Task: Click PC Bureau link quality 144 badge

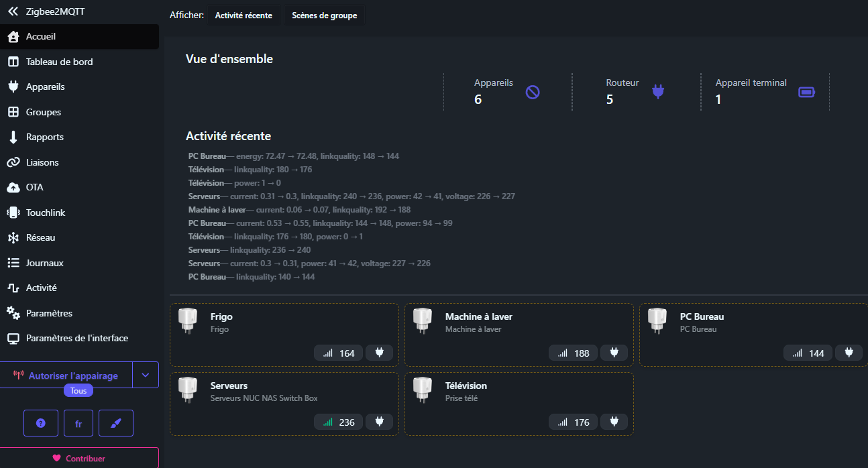Action: point(808,353)
